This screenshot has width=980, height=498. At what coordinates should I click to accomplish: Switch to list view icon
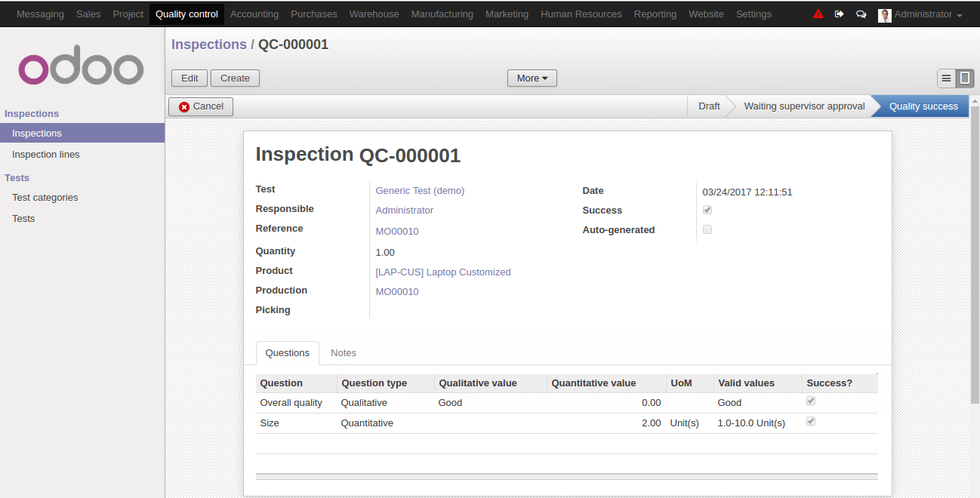coord(946,78)
